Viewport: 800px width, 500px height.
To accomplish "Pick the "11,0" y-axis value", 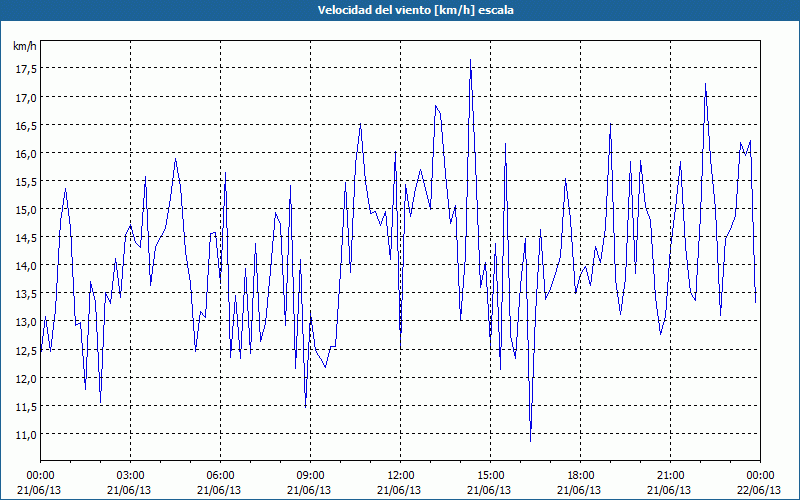I will pyautogui.click(x=25, y=434).
